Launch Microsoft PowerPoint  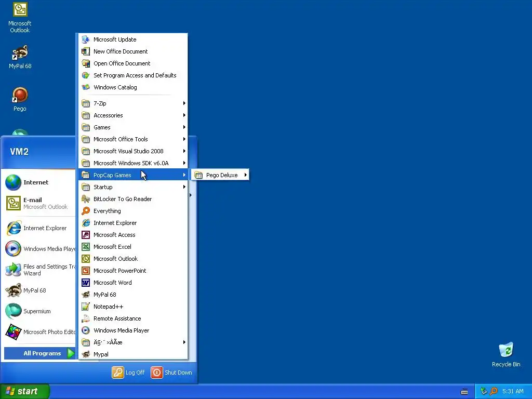tap(133, 271)
